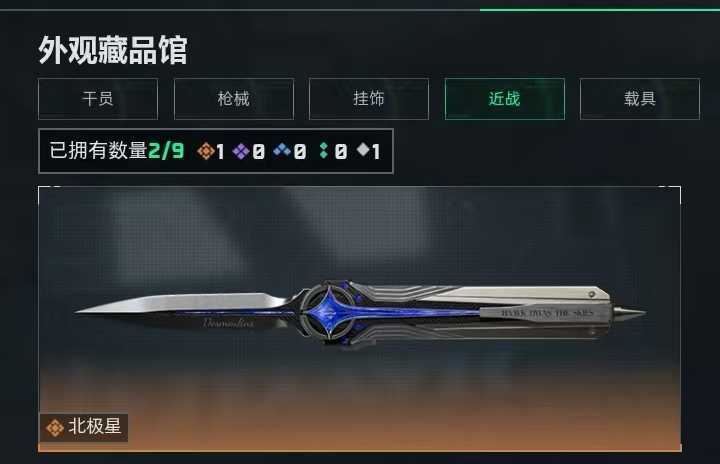Select the 挂饰 category tab
This screenshot has height=464, width=720.
(x=369, y=99)
